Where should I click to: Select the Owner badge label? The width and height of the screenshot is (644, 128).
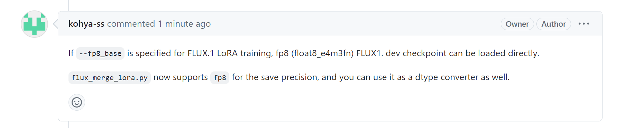click(x=517, y=24)
